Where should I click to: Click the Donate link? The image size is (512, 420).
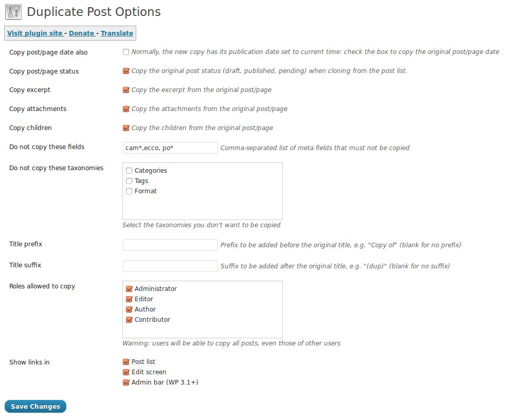(x=82, y=33)
